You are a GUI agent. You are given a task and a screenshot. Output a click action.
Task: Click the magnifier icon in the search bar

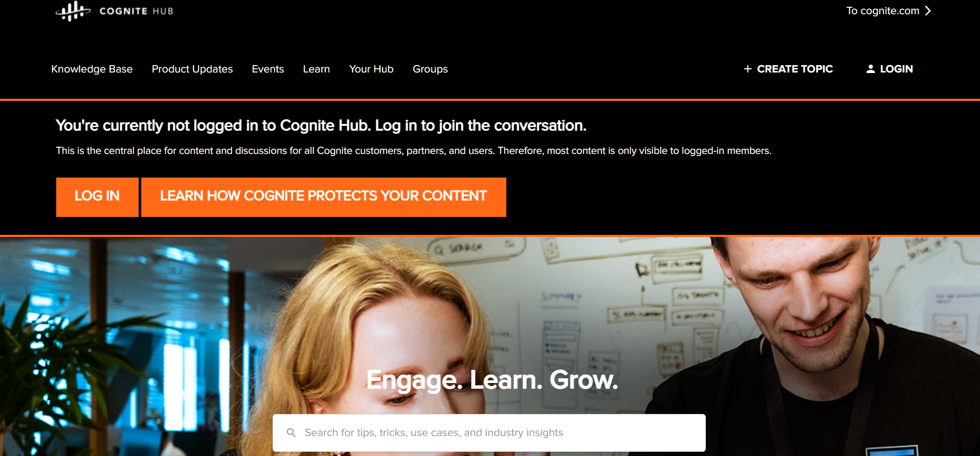coord(291,433)
